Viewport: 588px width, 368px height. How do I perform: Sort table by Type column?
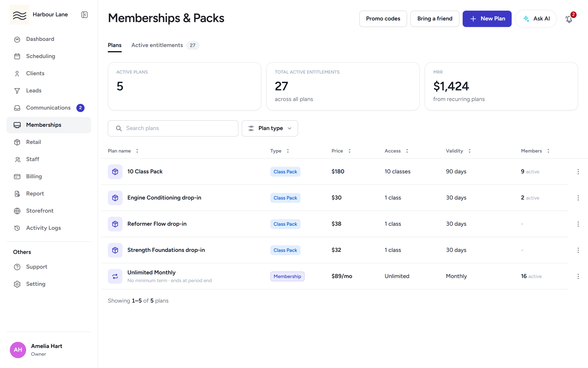coord(280,151)
